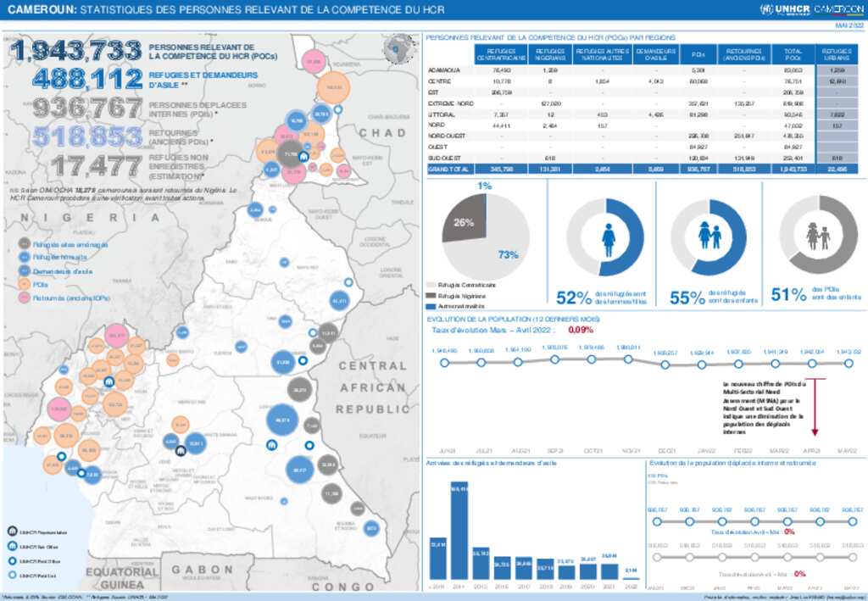Screen dimensions: 868x601
Task: Click the 'EXTREME NORD' table row label
Action: [450, 103]
